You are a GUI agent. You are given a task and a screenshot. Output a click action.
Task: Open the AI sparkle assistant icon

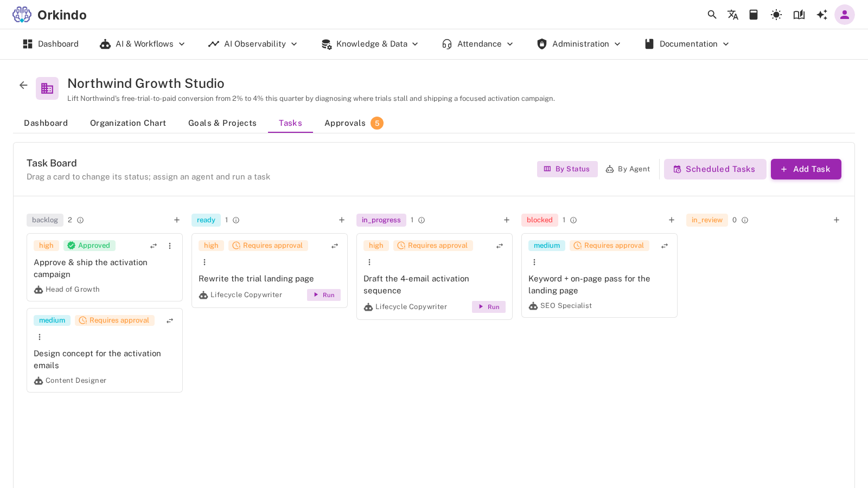tap(822, 15)
